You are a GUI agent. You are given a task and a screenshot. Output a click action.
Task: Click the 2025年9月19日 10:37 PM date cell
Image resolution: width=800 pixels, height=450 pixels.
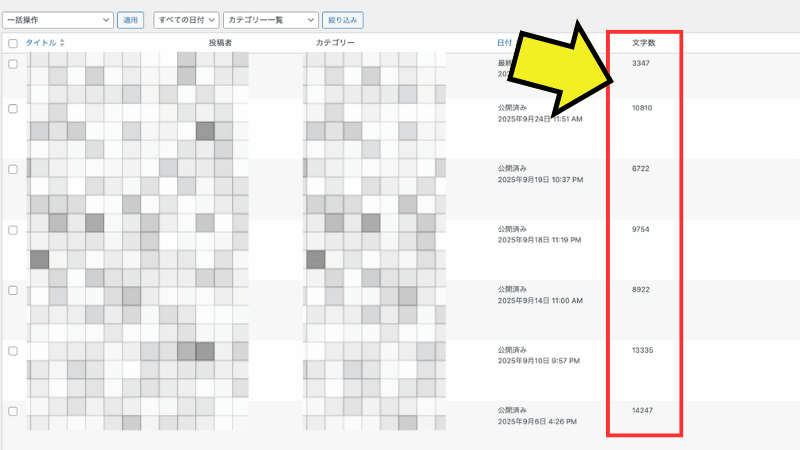tap(539, 179)
